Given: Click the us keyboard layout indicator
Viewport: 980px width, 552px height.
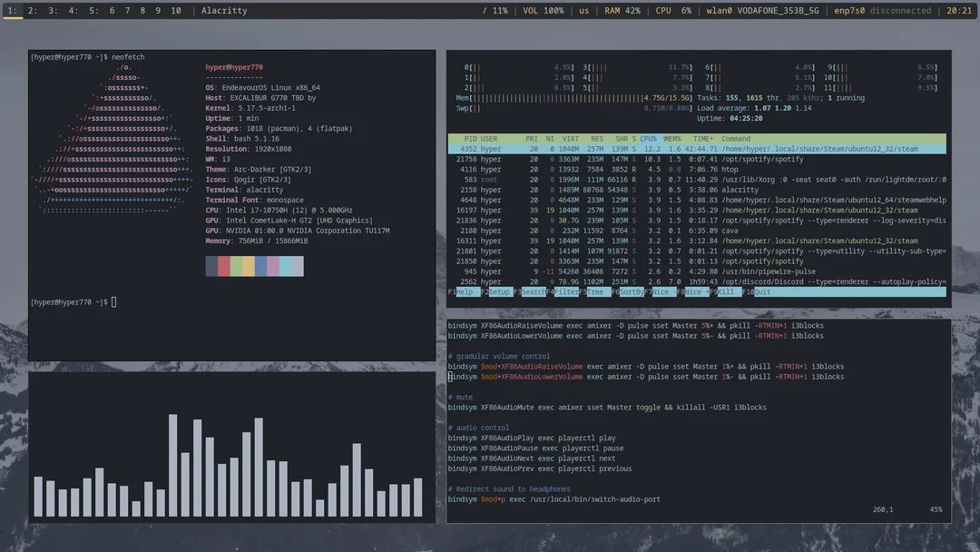Looking at the screenshot, I should tap(583, 11).
